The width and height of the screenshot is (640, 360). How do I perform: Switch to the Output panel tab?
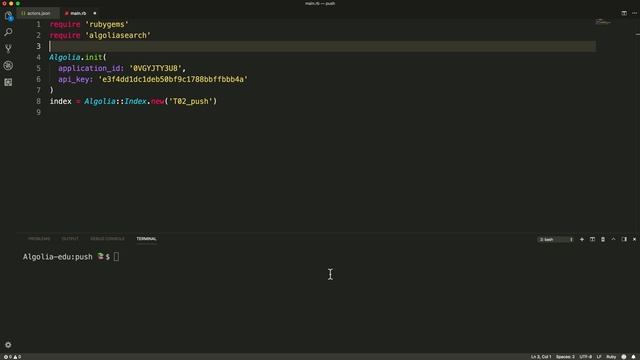tap(70, 239)
